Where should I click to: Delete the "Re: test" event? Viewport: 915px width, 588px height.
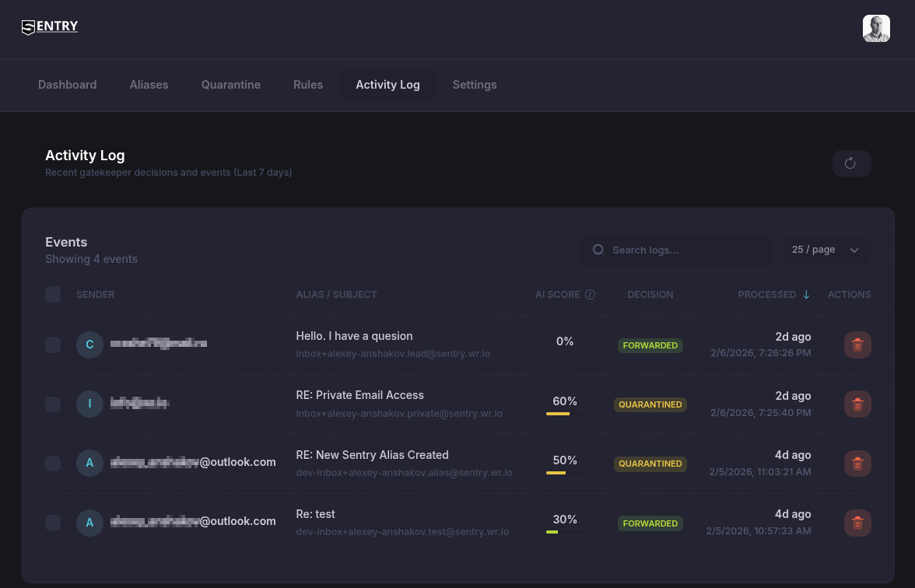tap(857, 523)
